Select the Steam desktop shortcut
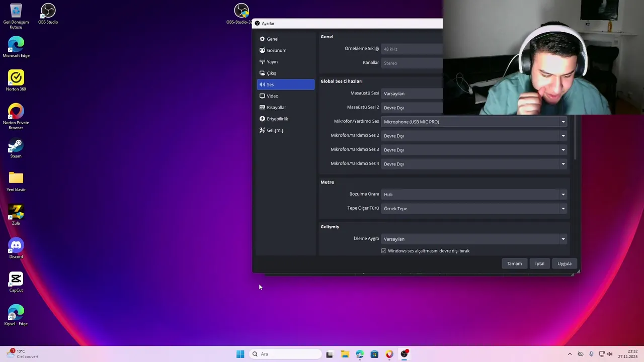644x362 pixels. coord(16,147)
